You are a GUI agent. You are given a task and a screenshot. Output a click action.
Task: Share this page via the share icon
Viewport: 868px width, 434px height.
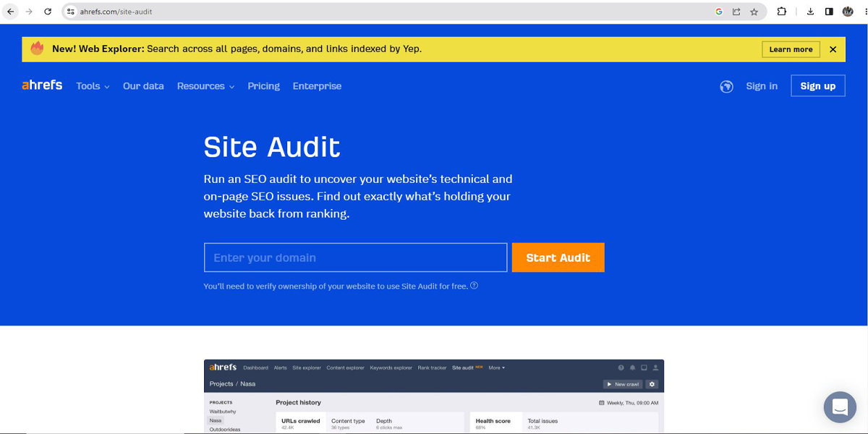736,12
